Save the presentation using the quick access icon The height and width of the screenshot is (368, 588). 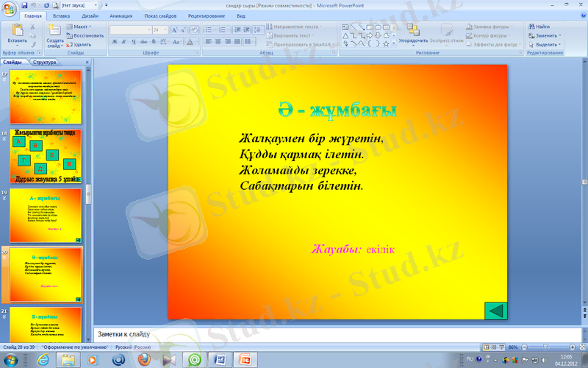26,5
